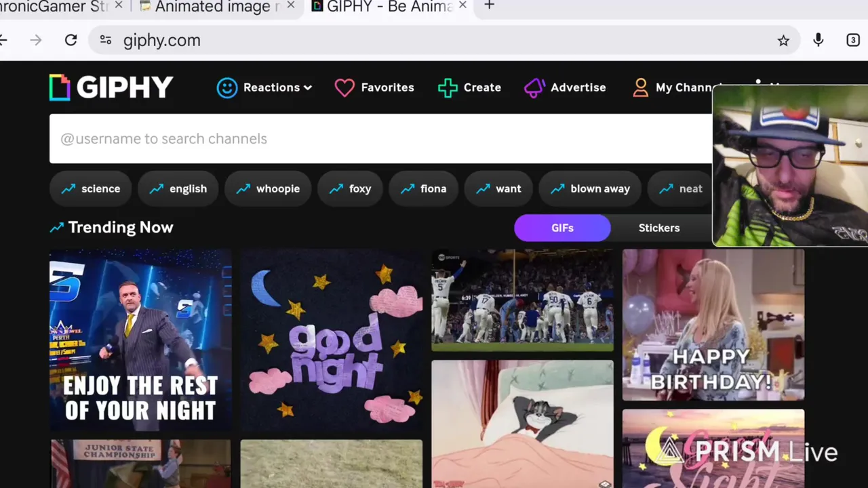Click the browser forward arrow
868x488 pixels.
tap(36, 40)
